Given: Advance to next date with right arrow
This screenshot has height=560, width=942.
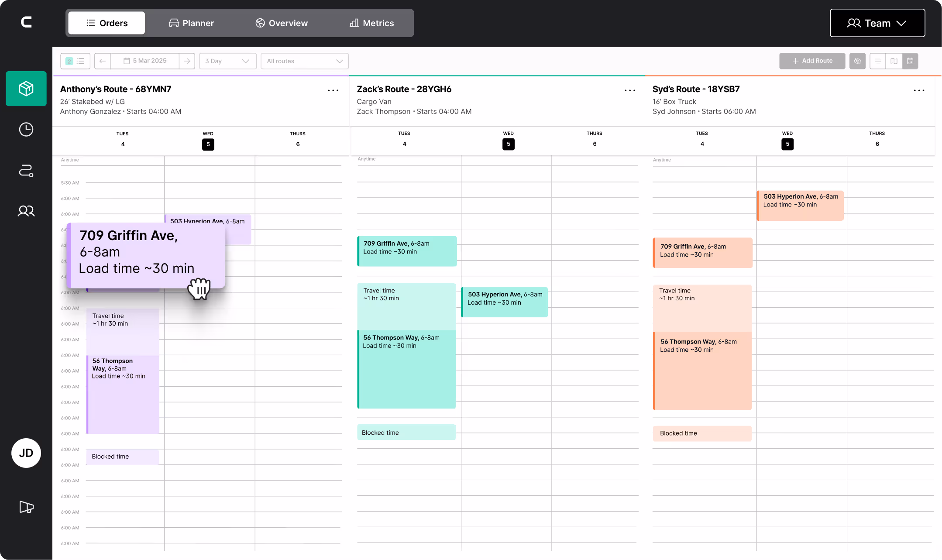Looking at the screenshot, I should coord(187,61).
